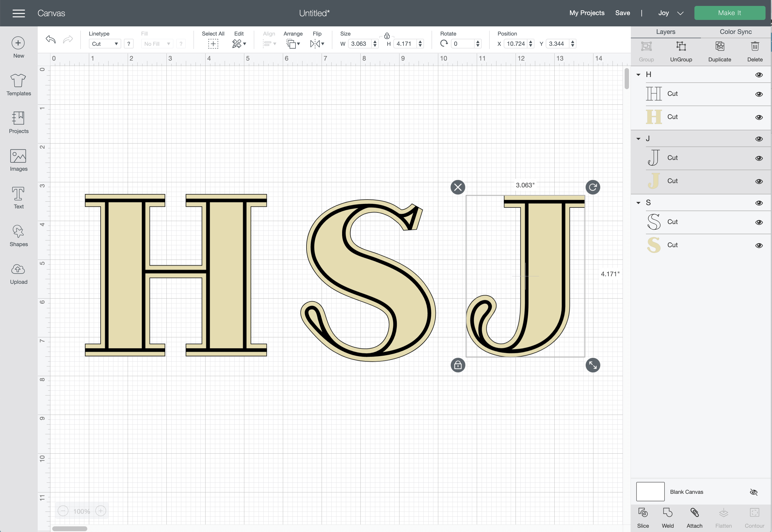This screenshot has width=772, height=532.
Task: Click the Undo arrow
Action: point(51,39)
